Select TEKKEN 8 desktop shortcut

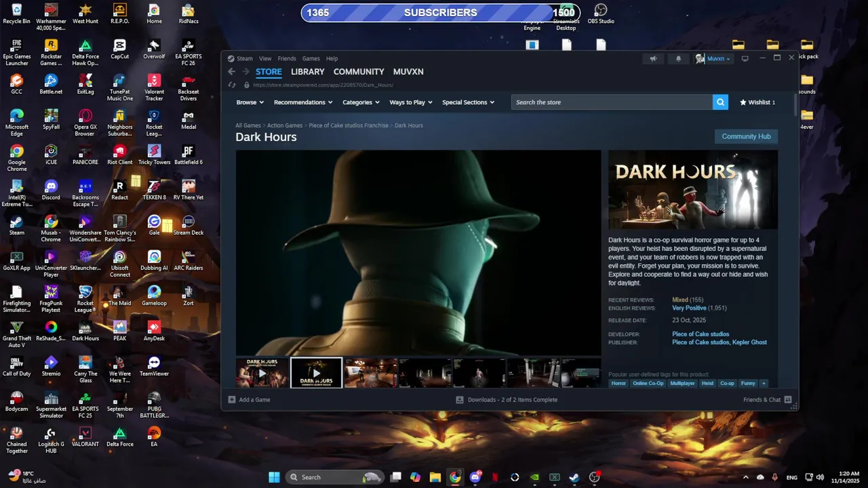click(x=154, y=190)
